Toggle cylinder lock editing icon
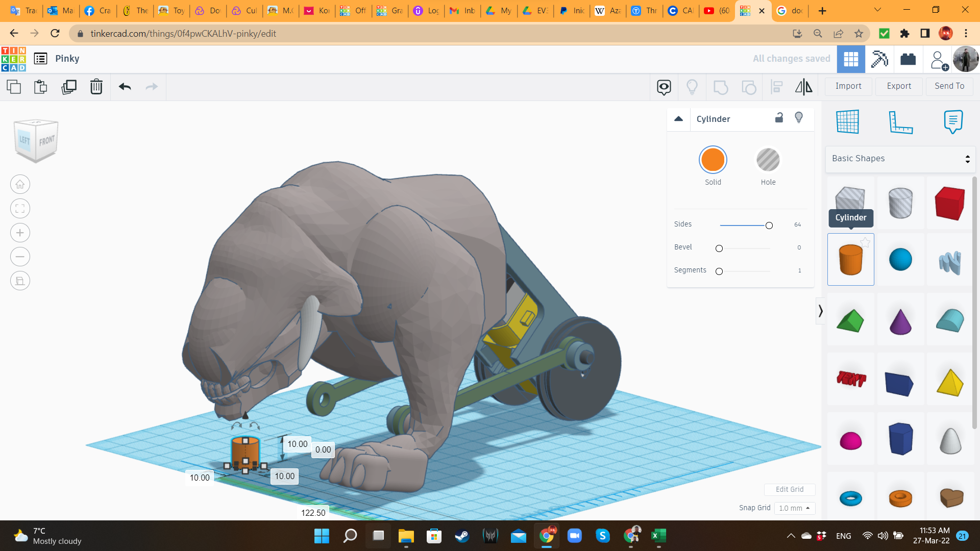Viewport: 980px width, 551px height. tap(779, 118)
